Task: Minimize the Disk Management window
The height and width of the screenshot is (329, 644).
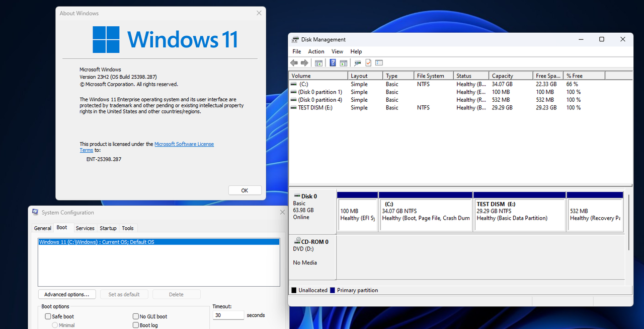Action: tap(580, 39)
